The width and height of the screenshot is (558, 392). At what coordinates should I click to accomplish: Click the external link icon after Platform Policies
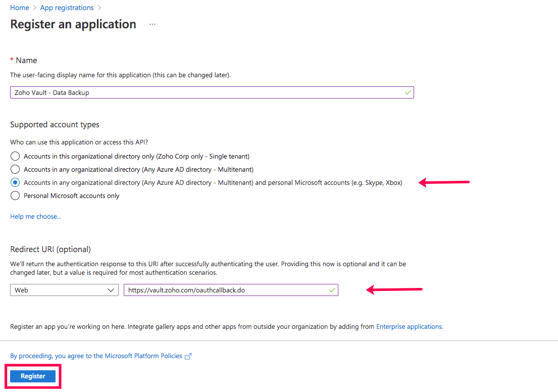click(x=188, y=356)
